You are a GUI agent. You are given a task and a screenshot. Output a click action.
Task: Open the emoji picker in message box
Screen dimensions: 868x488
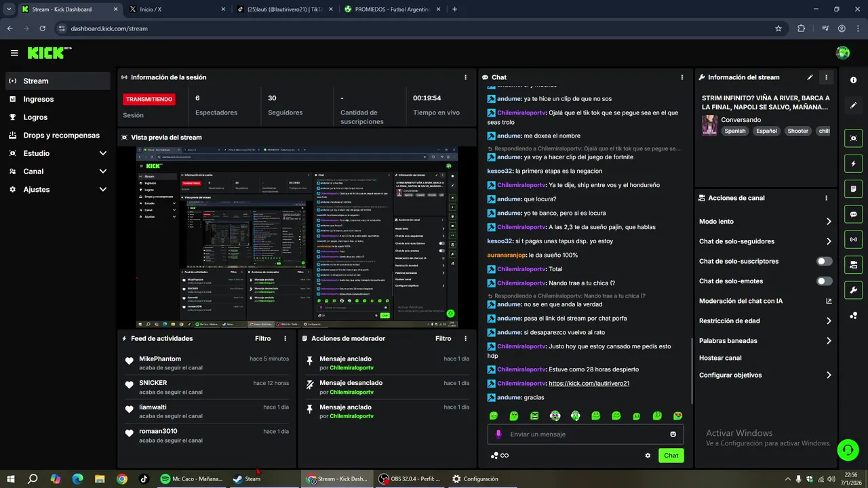(x=673, y=434)
